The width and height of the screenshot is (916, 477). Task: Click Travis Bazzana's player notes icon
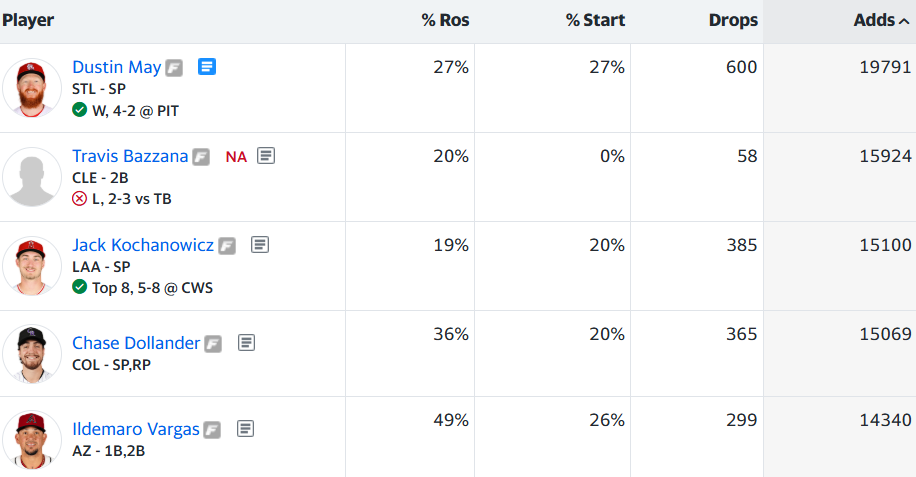pyautogui.click(x=266, y=156)
